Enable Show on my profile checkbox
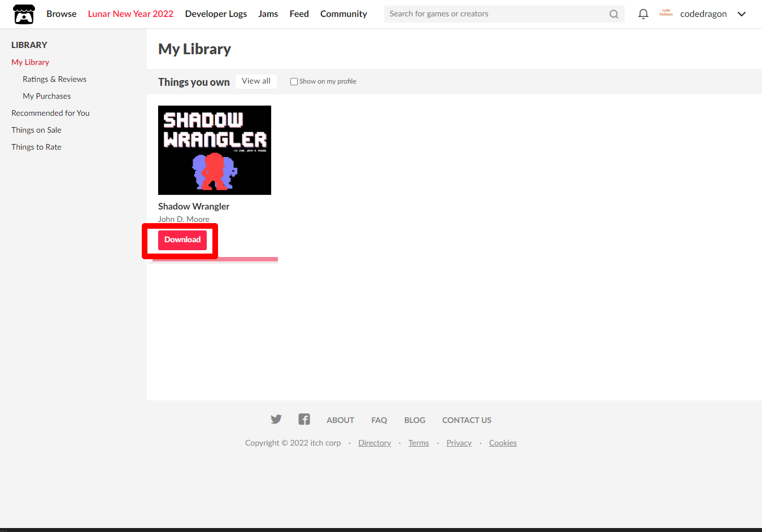Viewport: 762px width, 532px height. (x=294, y=81)
